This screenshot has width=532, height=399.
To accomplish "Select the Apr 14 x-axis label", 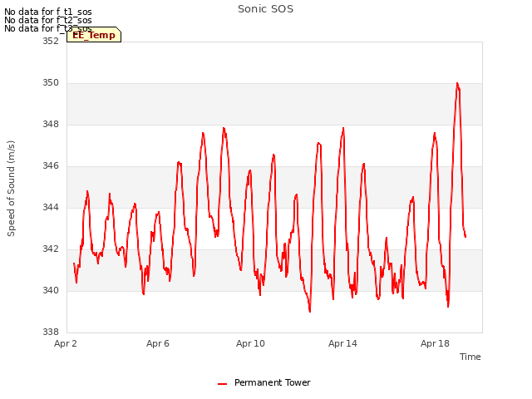I will tap(342, 343).
